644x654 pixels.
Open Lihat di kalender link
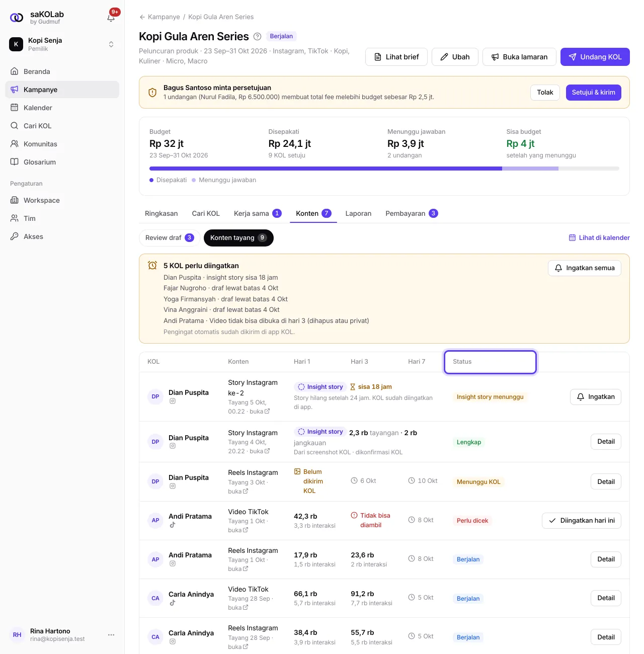coord(599,238)
